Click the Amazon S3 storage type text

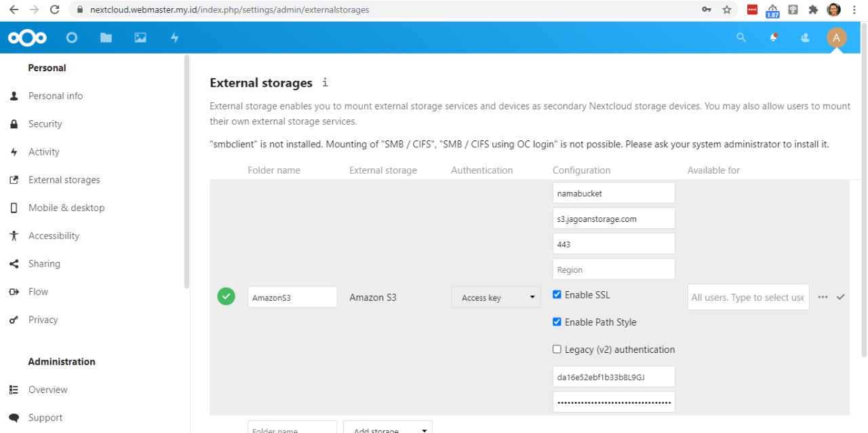point(373,297)
